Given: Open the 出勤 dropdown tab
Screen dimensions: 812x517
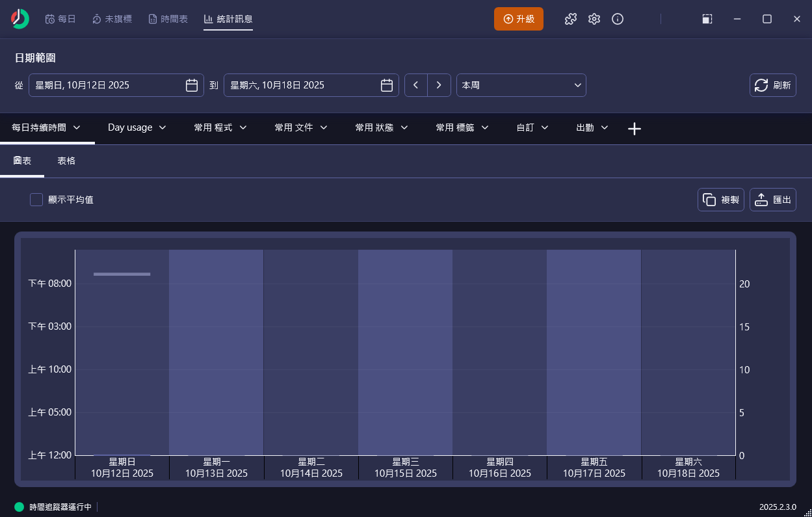Looking at the screenshot, I should 592,127.
